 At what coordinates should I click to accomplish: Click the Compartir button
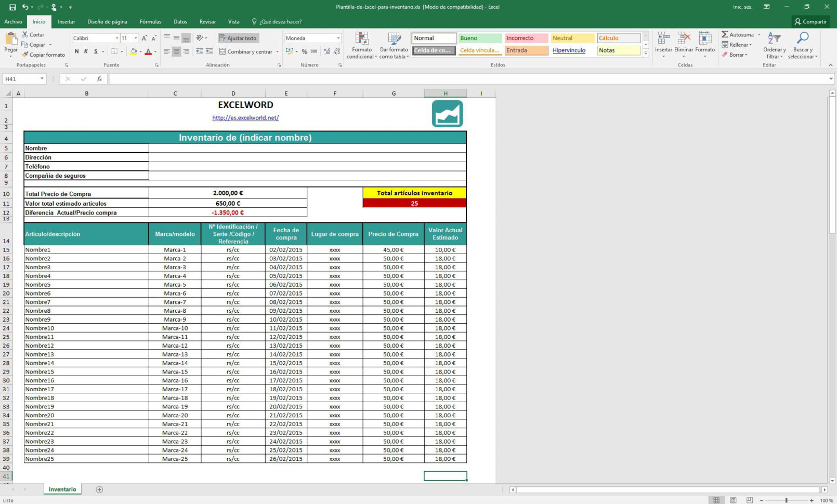point(810,21)
